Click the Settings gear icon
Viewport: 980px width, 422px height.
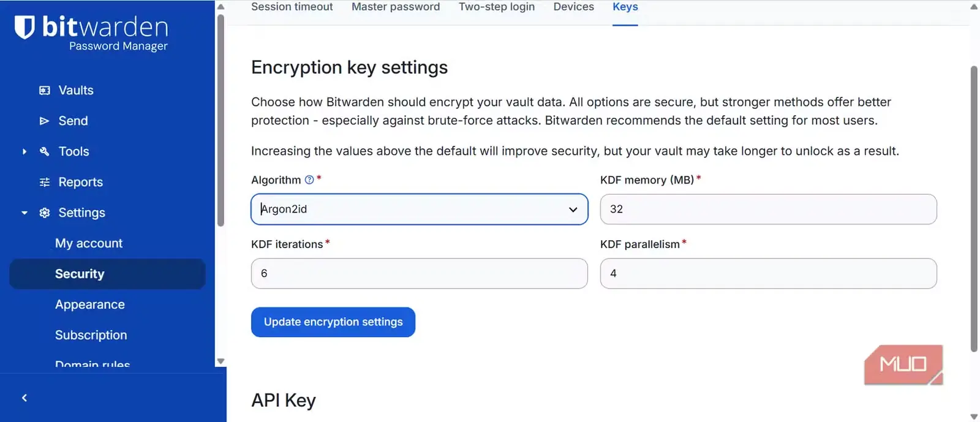44,213
